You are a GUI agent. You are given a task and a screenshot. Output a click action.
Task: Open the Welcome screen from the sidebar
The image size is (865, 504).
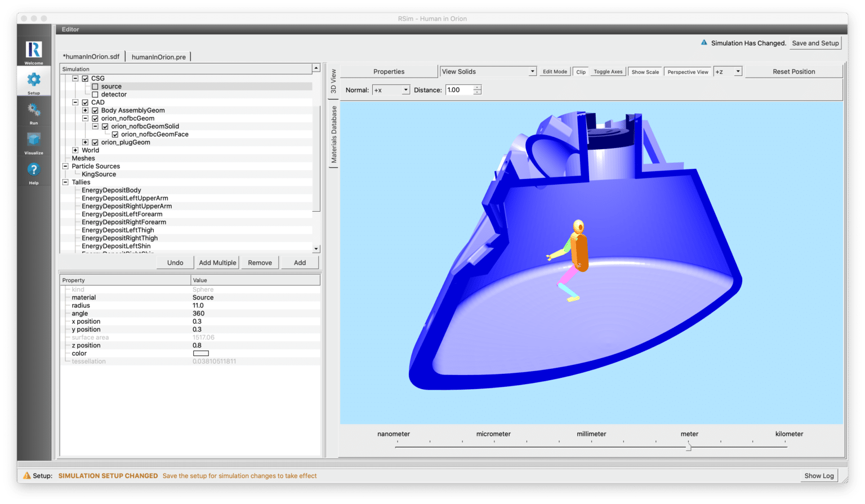click(33, 51)
